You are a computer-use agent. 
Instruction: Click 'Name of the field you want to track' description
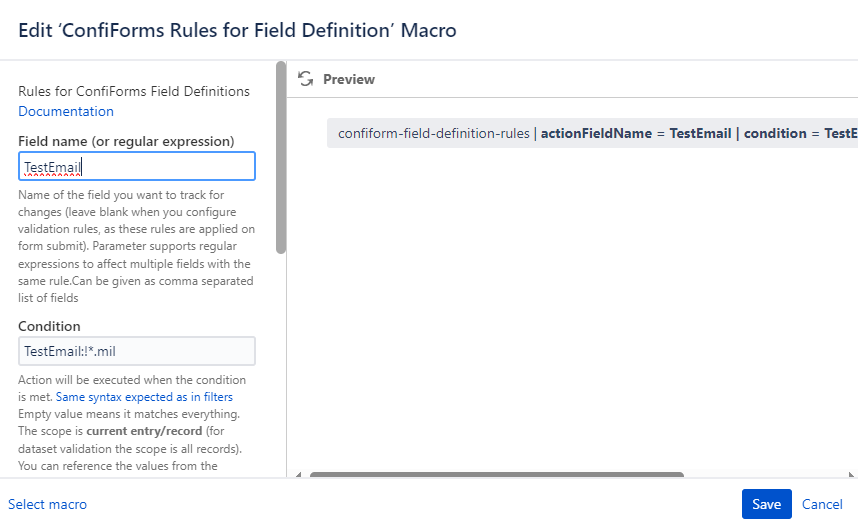136,246
